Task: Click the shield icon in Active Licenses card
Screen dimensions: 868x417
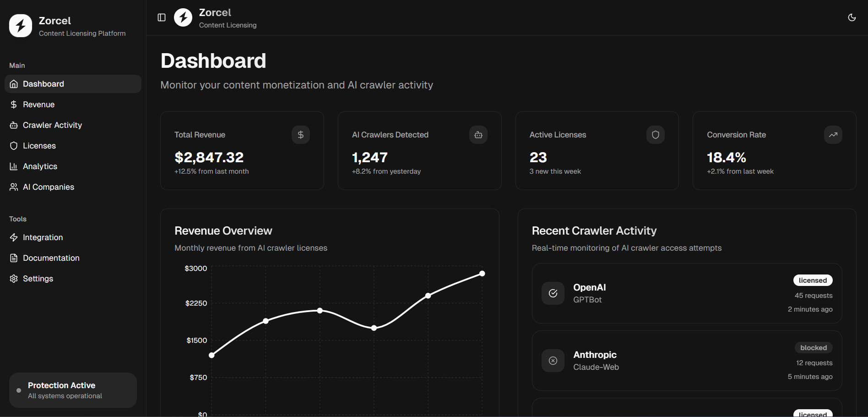Action: (656, 135)
